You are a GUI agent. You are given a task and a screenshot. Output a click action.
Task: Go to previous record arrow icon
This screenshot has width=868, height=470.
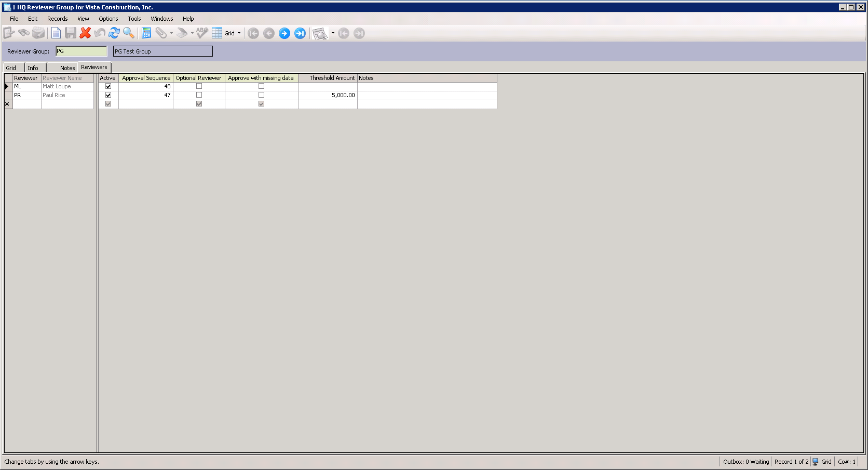(269, 33)
